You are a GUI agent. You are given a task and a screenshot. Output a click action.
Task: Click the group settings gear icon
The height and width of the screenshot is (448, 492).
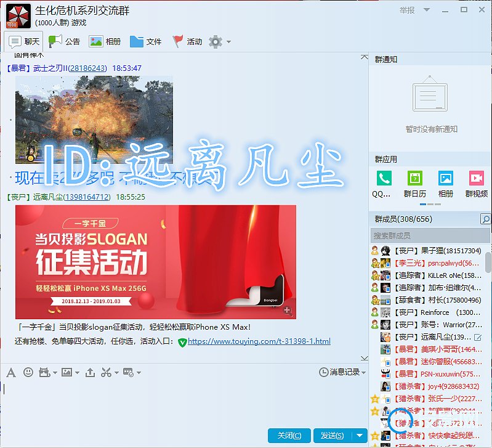tap(216, 41)
